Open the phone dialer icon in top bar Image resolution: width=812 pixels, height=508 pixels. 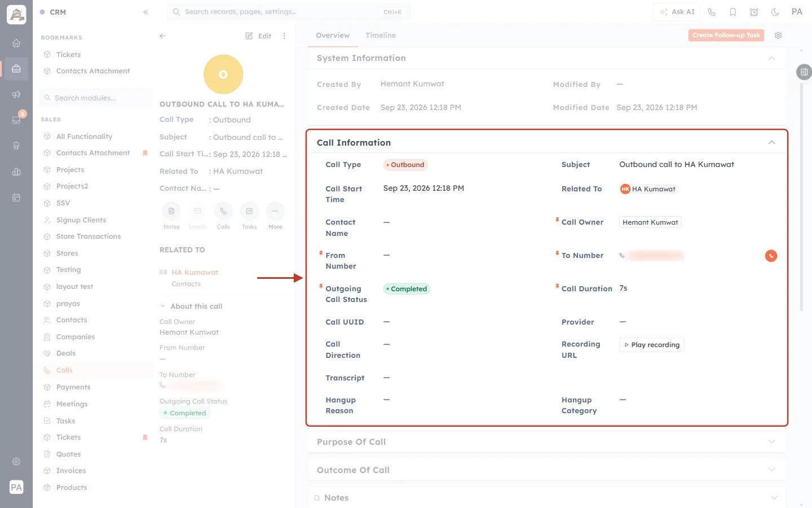tap(712, 12)
